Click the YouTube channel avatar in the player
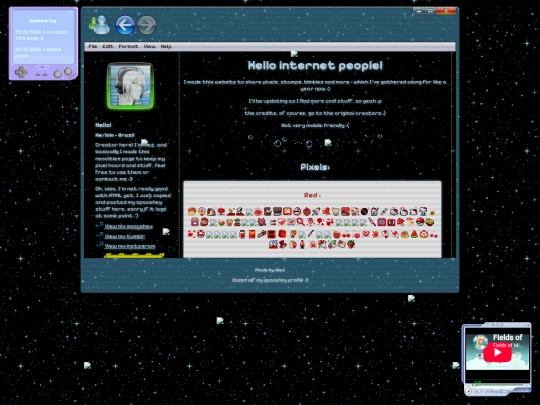The width and height of the screenshot is (540, 405). click(480, 341)
